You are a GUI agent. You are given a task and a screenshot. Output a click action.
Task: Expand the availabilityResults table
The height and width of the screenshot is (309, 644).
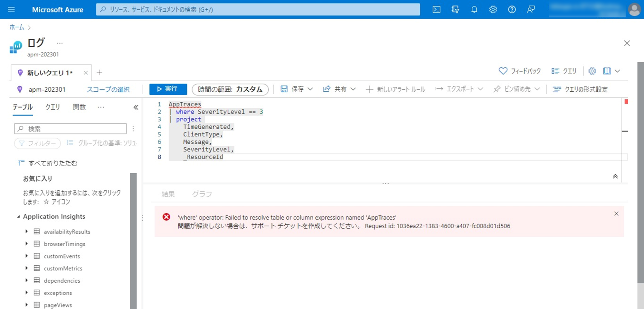tap(26, 231)
